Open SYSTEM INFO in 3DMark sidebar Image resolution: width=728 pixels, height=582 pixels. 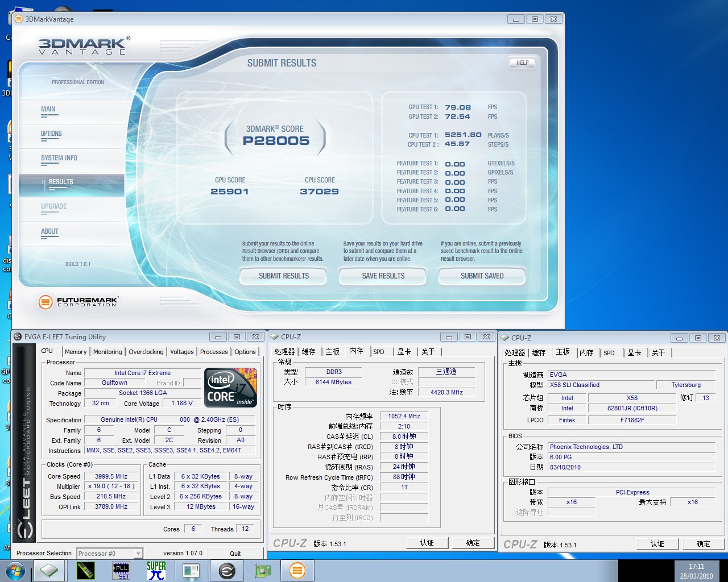click(59, 159)
